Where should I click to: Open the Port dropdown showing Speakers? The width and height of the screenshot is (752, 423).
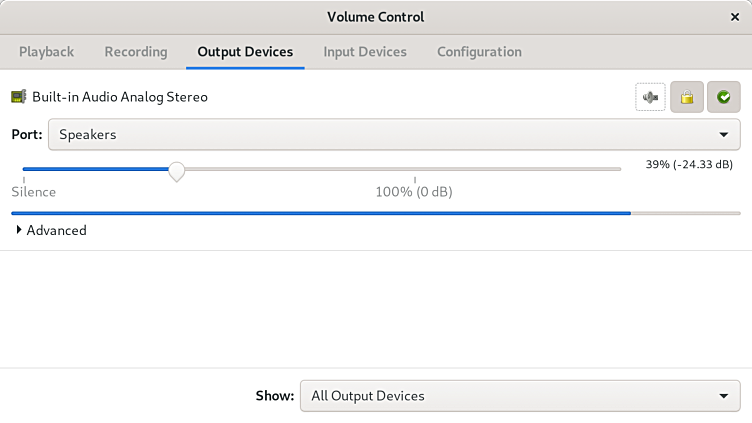[393, 134]
